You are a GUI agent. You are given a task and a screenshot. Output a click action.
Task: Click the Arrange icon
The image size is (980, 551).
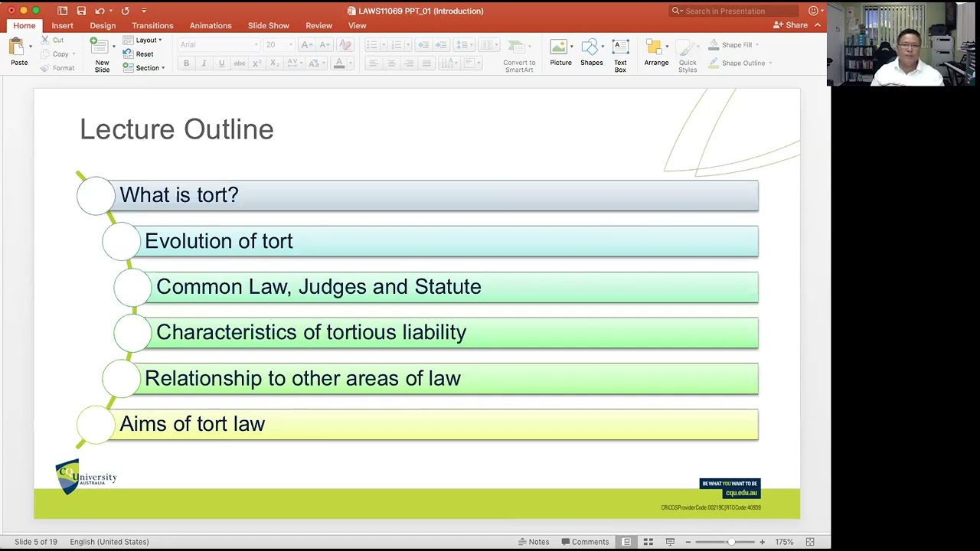point(654,47)
